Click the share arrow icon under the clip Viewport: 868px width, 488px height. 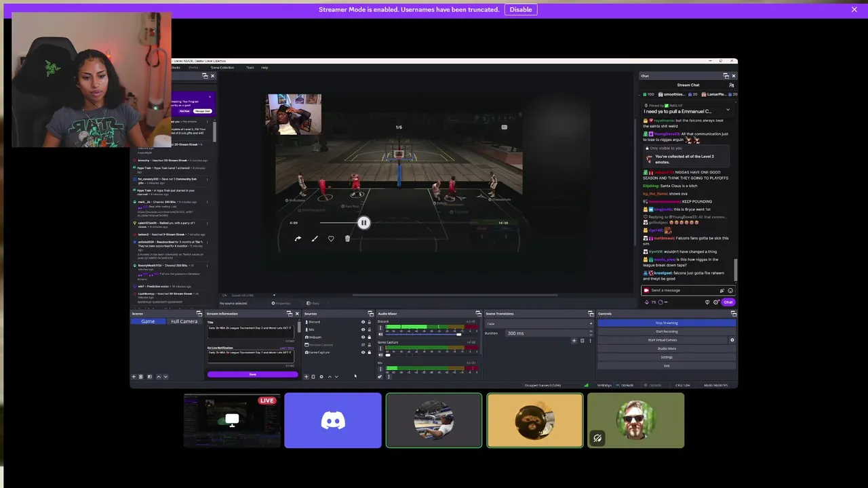[298, 239]
